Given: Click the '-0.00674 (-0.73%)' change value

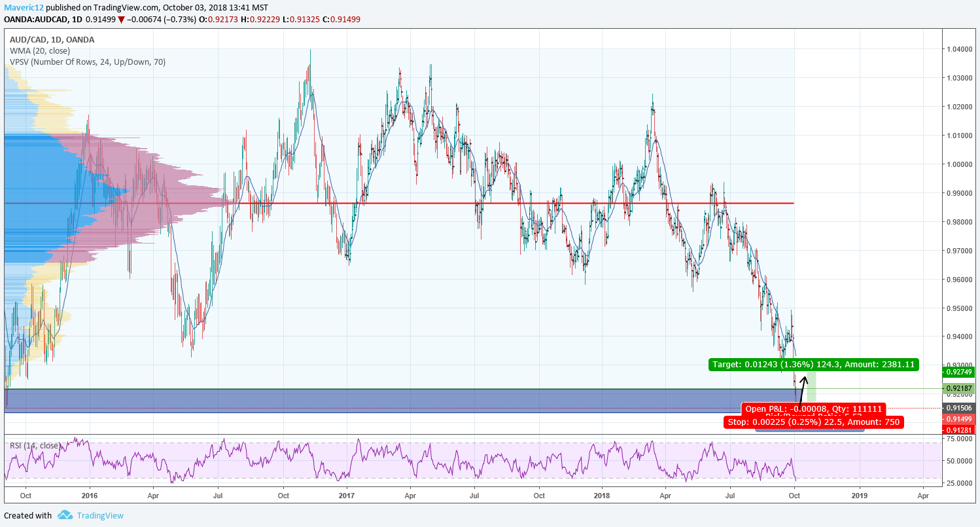Looking at the screenshot, I should click(160, 19).
